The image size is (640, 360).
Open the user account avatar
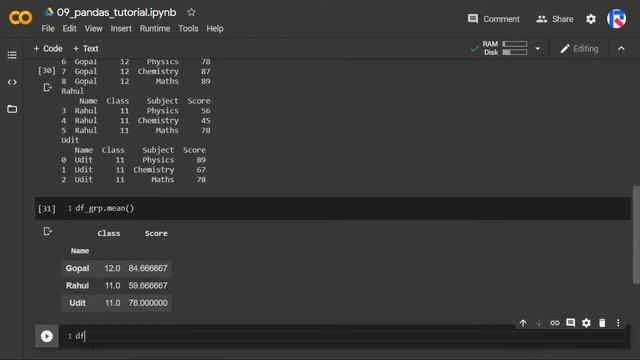pyautogui.click(x=616, y=19)
